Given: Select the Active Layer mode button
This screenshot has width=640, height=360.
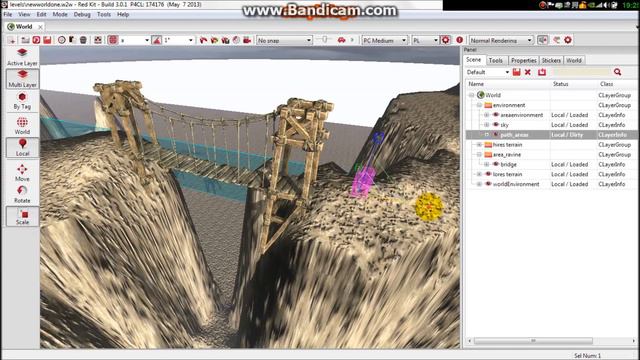Looking at the screenshot, I should point(22,57).
